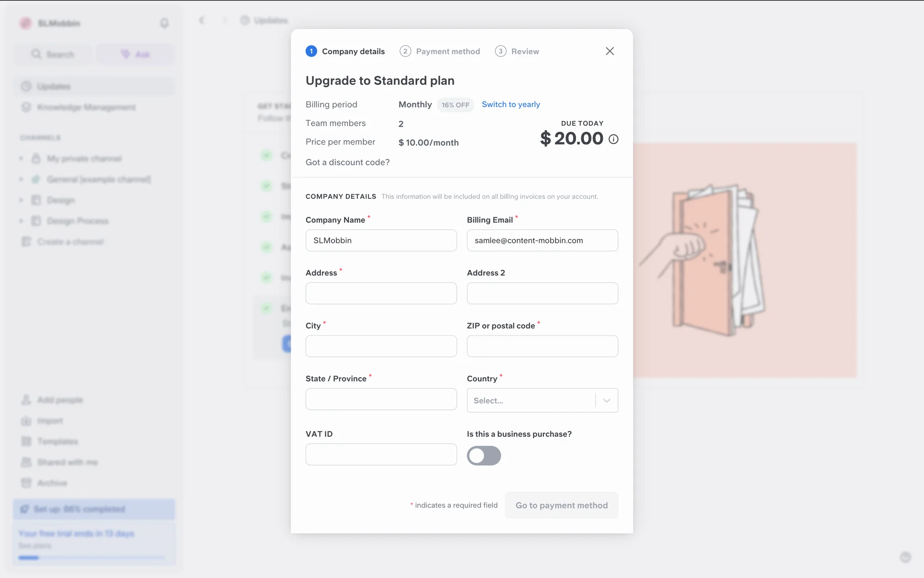Expand the Design channel tree item

[21, 200]
